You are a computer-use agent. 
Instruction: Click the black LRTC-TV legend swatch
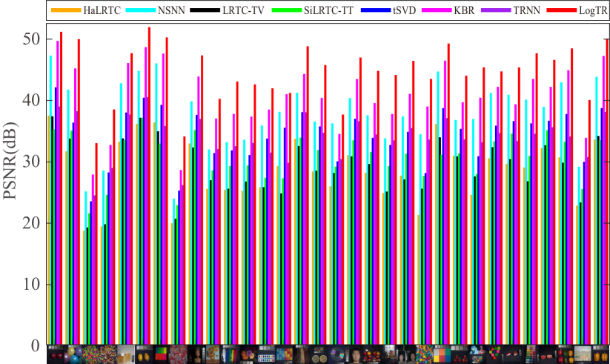coord(205,10)
